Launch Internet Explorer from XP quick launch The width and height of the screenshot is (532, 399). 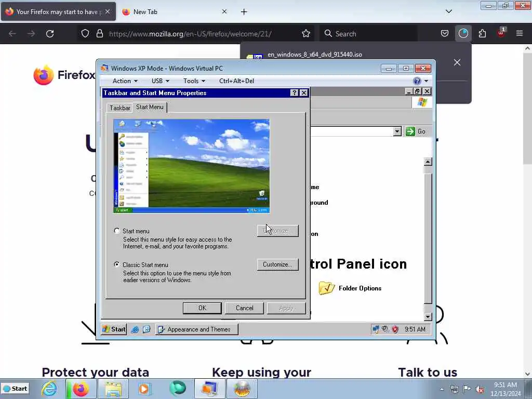135,329
